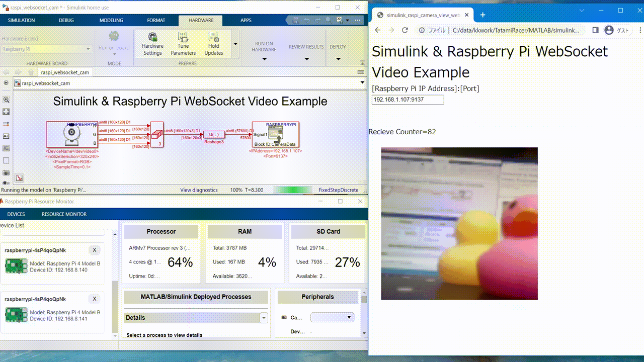Close the simulink_raspi_camera_view browser tab
Screen dimensions: 644x362
tap(466, 15)
